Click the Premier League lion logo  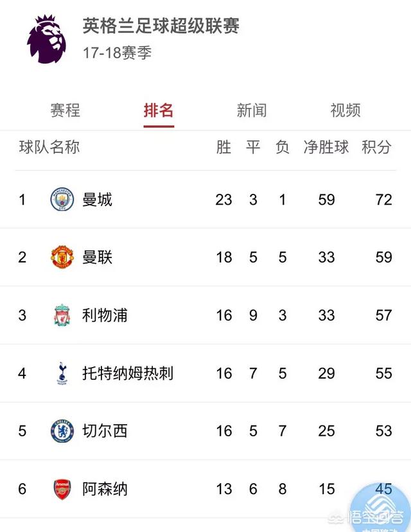(x=46, y=39)
